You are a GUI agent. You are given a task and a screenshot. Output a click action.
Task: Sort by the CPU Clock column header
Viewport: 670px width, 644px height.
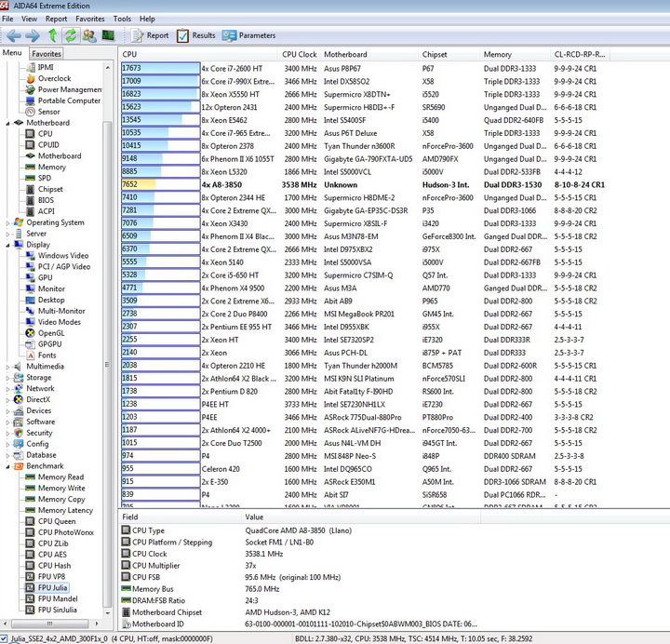299,54
